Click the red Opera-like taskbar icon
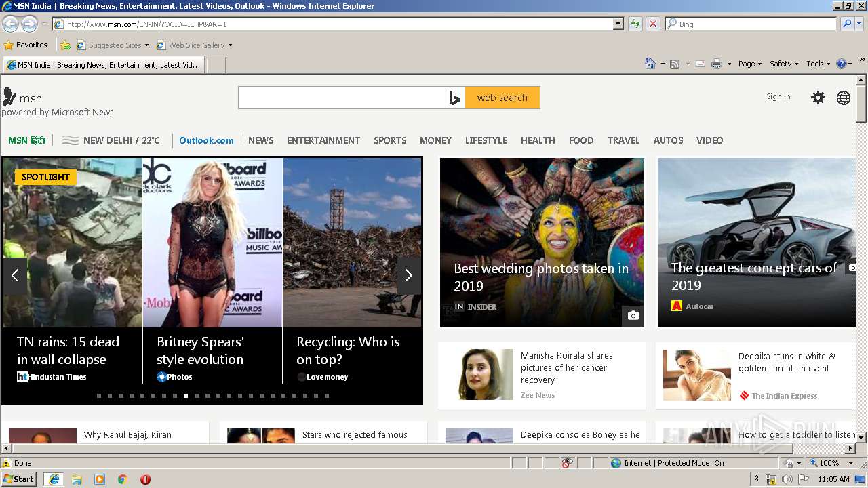868x488 pixels. 145,479
